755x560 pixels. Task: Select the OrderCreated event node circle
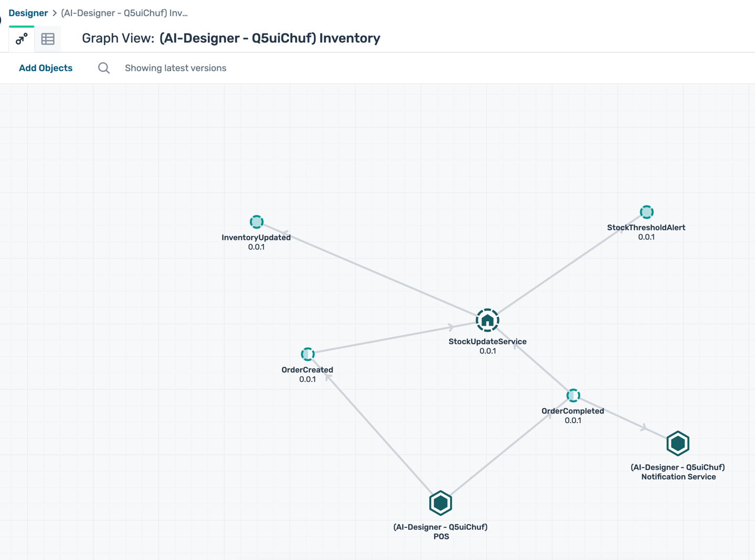pos(307,354)
